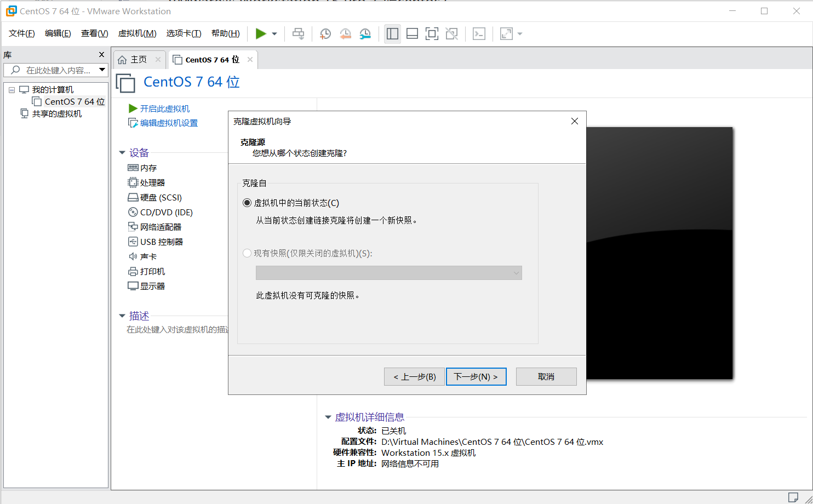Select the CD/DVD (IDE) device entry
The image size is (813, 504).
coord(167,213)
